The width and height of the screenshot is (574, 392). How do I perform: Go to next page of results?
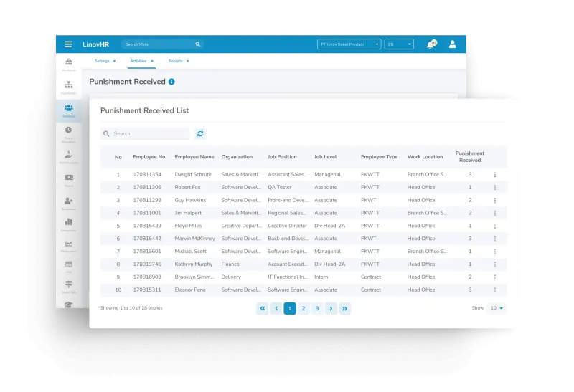[x=331, y=308]
